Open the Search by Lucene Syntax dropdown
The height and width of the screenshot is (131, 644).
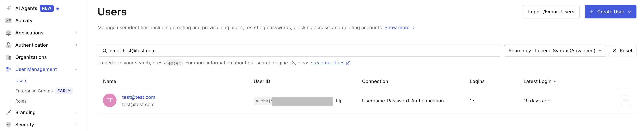[x=555, y=51]
